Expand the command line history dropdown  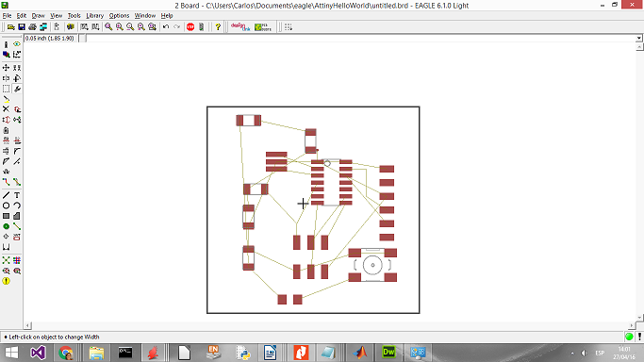tap(639, 38)
